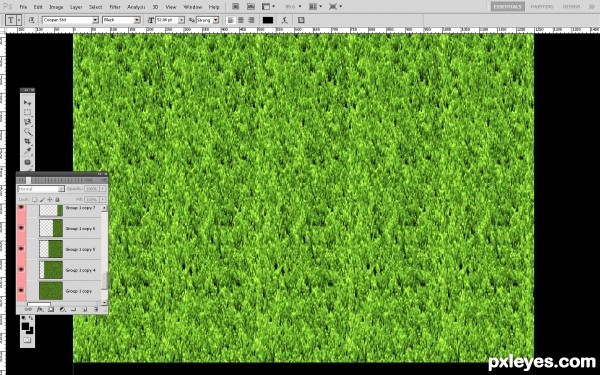
Task: Switch to the Essentials workspace button
Action: point(507,7)
